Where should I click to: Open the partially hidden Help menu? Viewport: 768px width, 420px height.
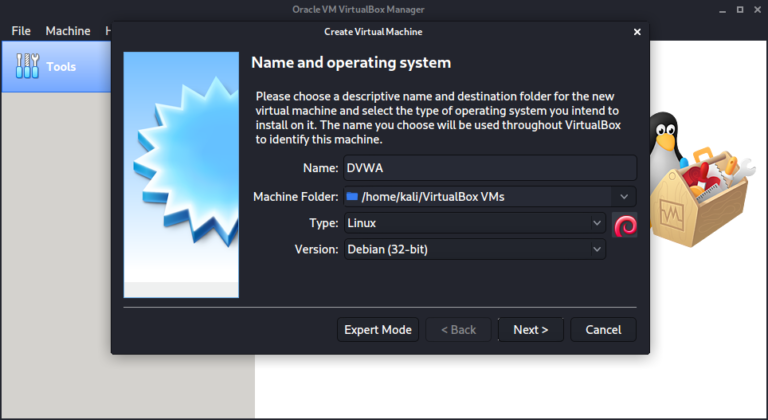point(107,31)
